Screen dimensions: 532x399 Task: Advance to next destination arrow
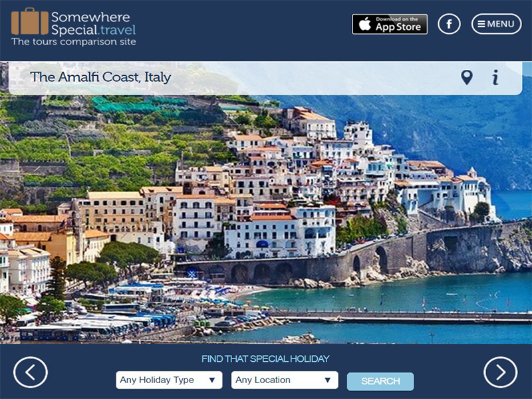(501, 372)
